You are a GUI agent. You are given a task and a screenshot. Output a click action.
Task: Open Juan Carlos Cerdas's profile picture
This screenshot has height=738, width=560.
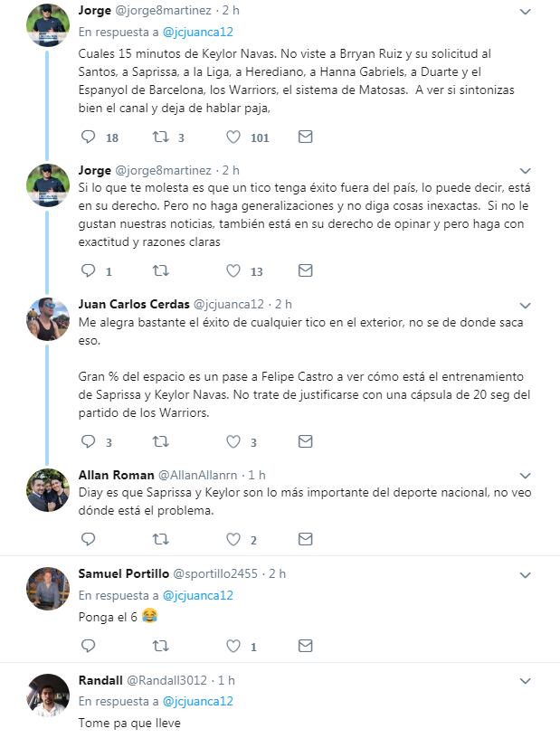(x=48, y=319)
